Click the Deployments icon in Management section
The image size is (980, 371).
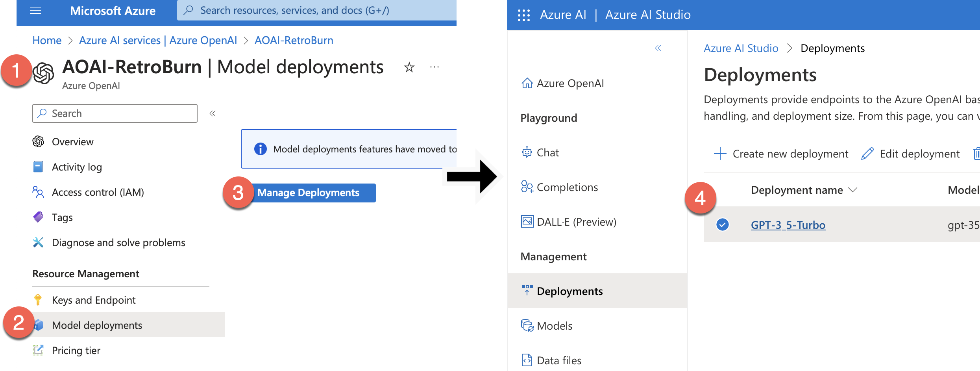click(x=527, y=291)
